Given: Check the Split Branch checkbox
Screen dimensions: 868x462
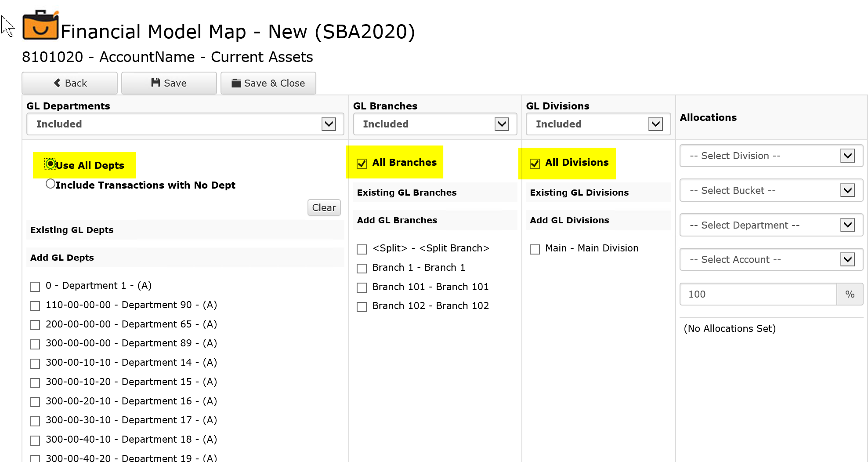Looking at the screenshot, I should (x=362, y=249).
